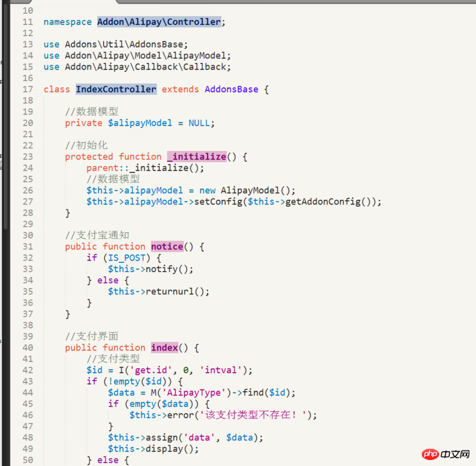Click the 'extends' keyword
Screen dimensions: 476x466
coord(180,89)
